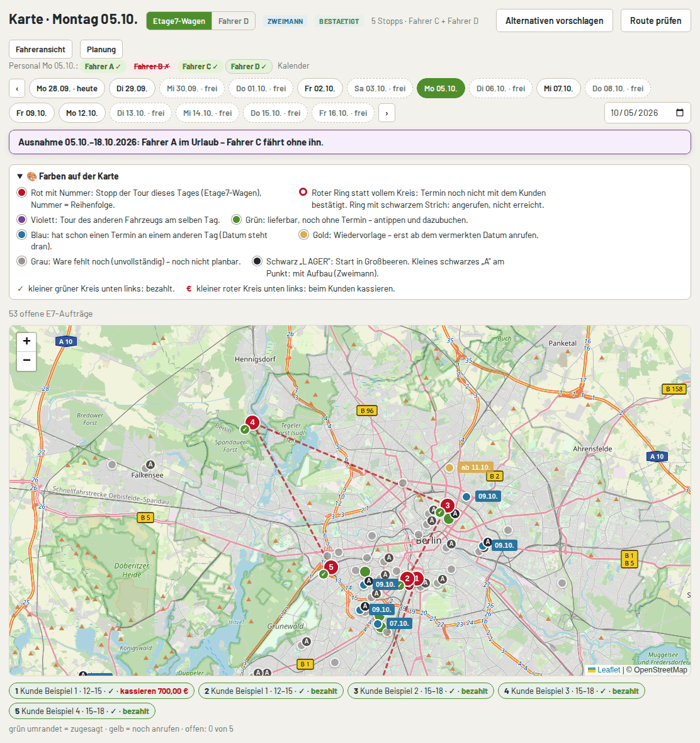The height and width of the screenshot is (743, 700).
Task: Click the 07.10. blue appointment marker label
Action: pyautogui.click(x=399, y=623)
